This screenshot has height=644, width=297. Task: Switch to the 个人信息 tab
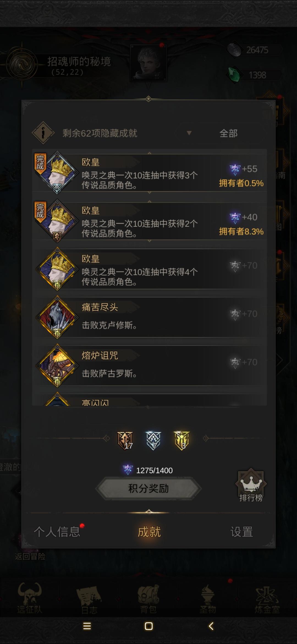point(57,531)
